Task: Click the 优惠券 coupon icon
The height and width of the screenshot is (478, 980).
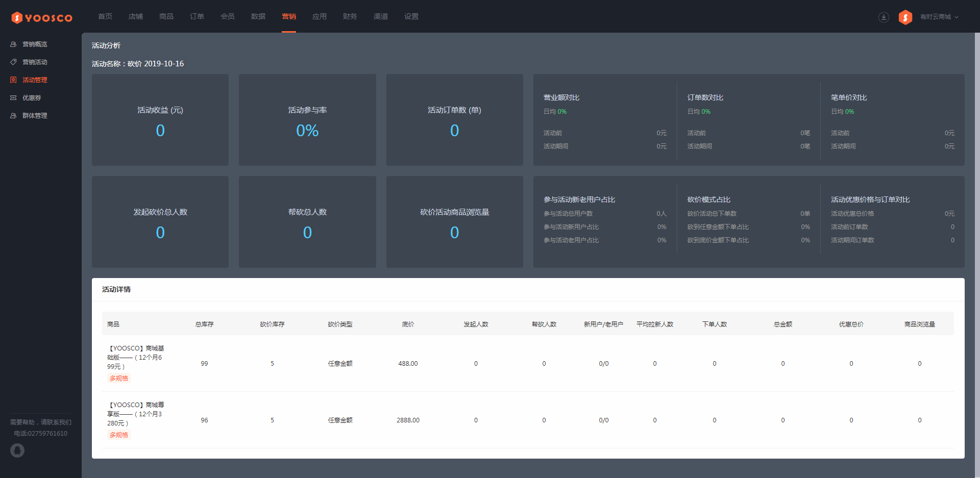Action: (13, 98)
